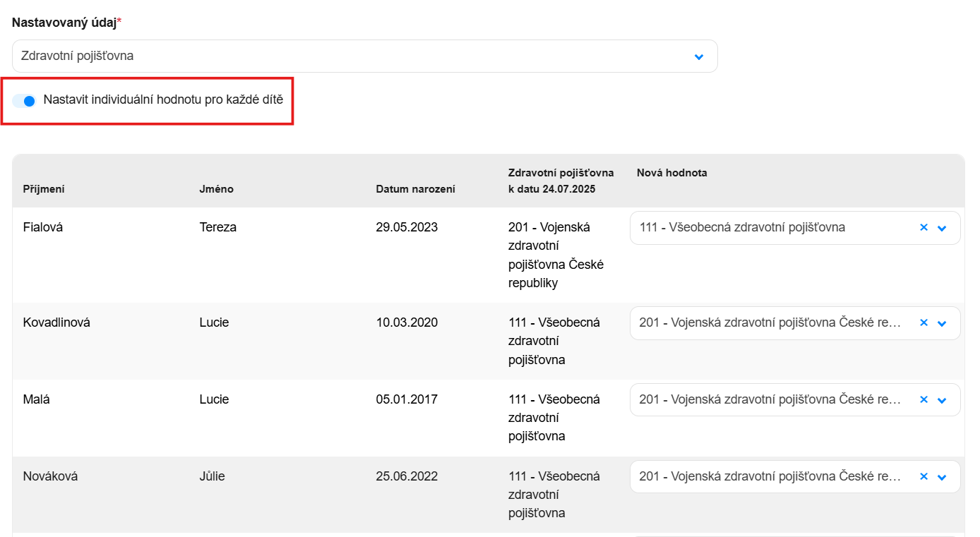980x537 pixels.
Task: Click Nováková's current insurer 111 - Všeobecná
Action: (554, 495)
